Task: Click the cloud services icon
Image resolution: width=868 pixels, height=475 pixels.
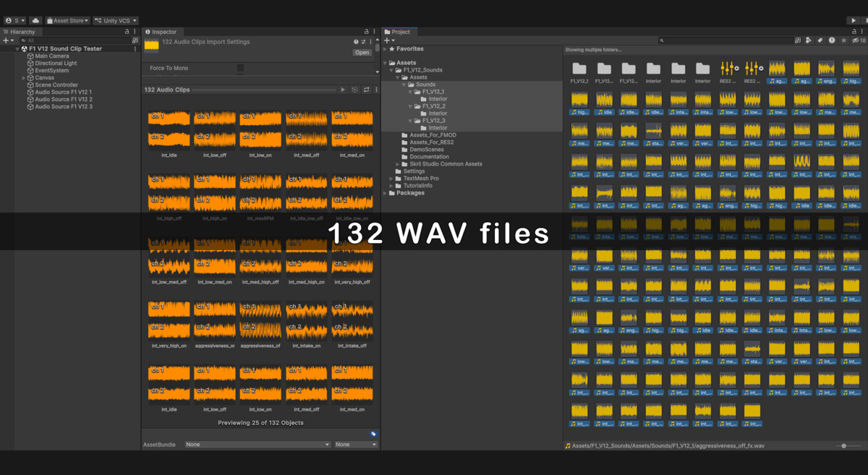Action: [35, 21]
